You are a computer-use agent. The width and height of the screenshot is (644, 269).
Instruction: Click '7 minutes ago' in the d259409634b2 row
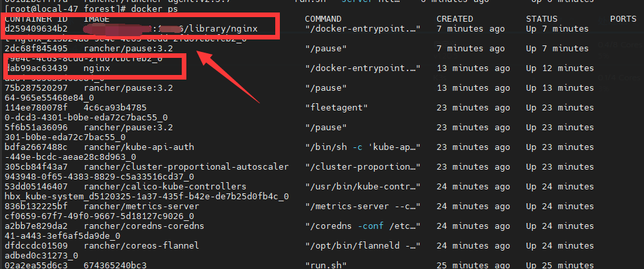click(x=471, y=29)
